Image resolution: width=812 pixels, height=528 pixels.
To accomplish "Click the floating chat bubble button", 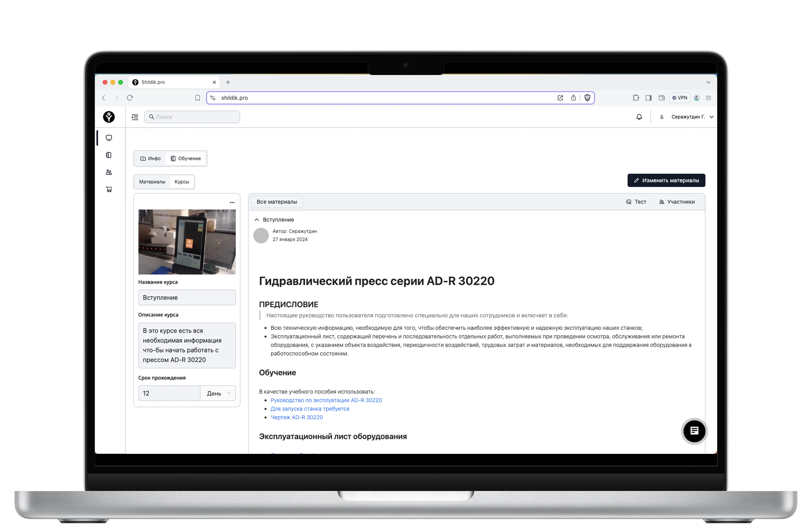I will click(694, 431).
